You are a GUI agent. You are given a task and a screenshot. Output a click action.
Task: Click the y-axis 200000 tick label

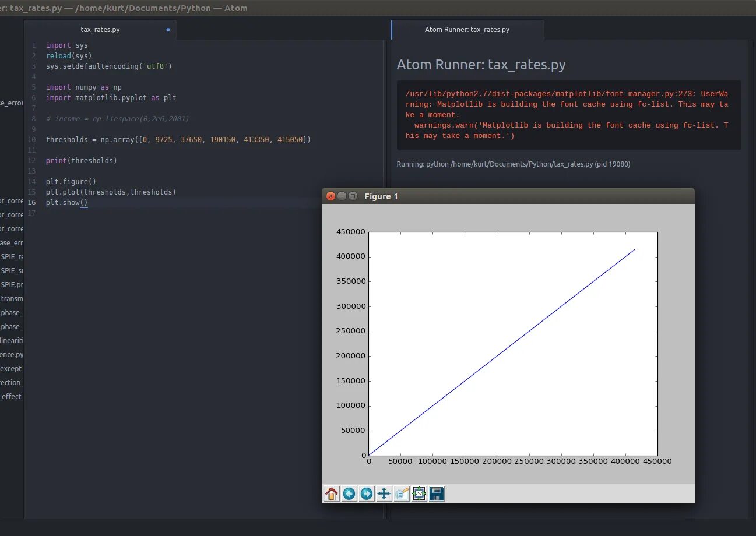351,356
